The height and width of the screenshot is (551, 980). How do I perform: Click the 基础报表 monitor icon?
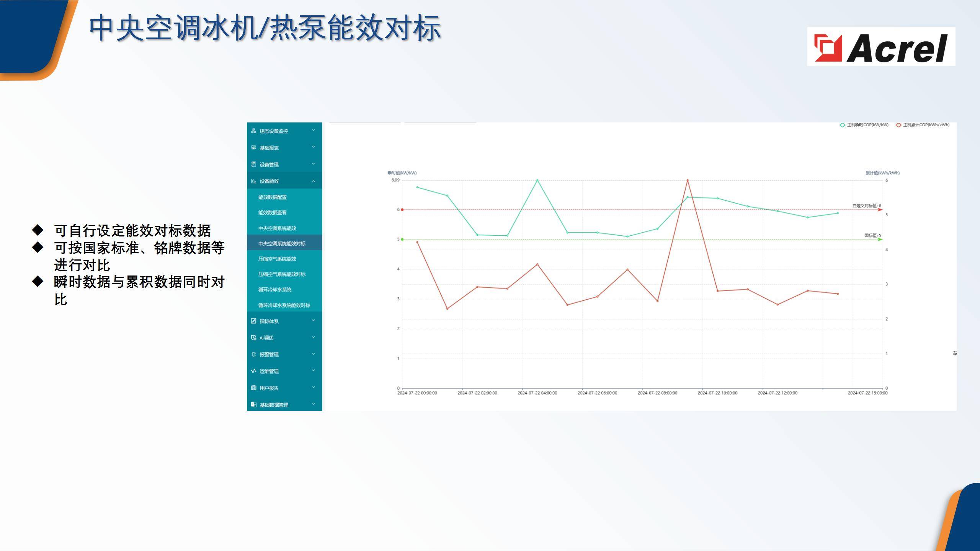click(x=253, y=148)
